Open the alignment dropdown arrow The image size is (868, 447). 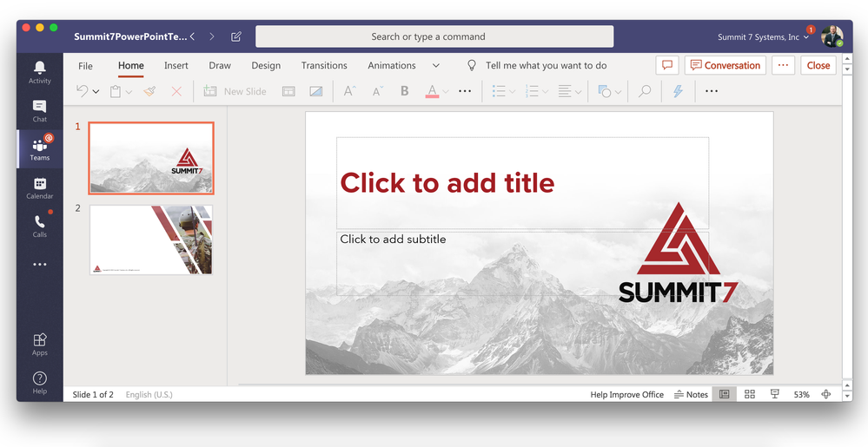coord(579,92)
